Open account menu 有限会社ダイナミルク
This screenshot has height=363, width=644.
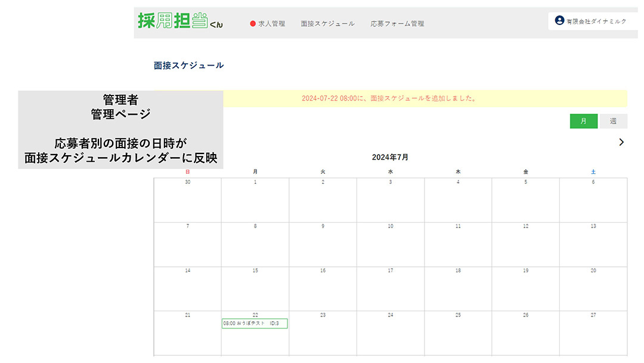tap(596, 21)
